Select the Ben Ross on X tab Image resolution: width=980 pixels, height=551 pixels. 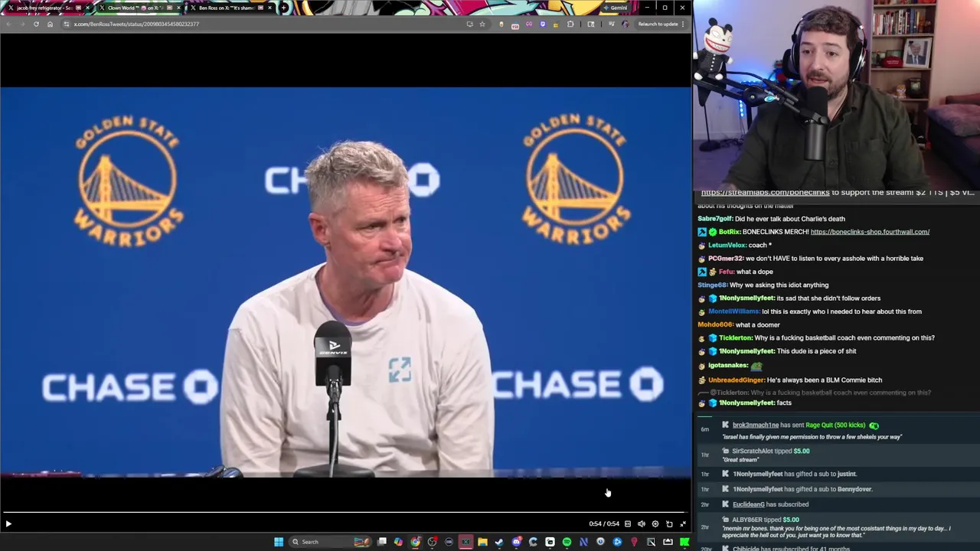pos(230,8)
